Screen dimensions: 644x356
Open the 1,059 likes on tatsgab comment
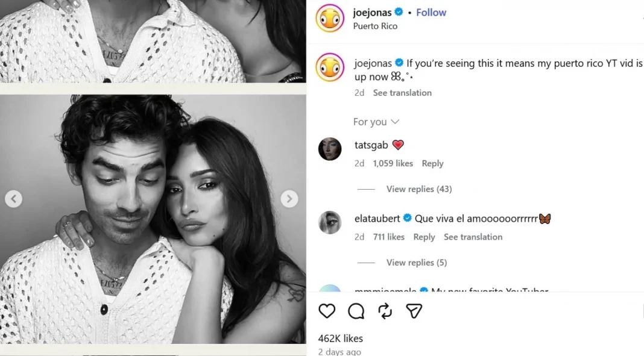[393, 163]
